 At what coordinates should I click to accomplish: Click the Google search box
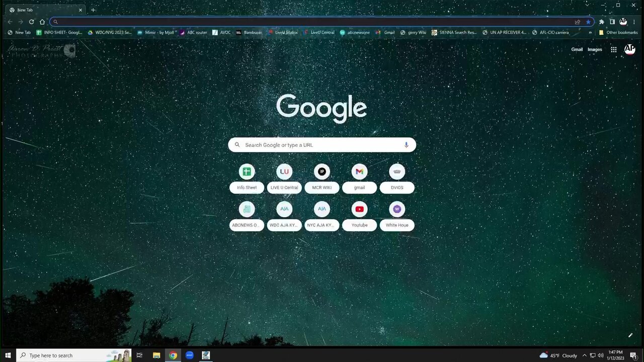322,145
